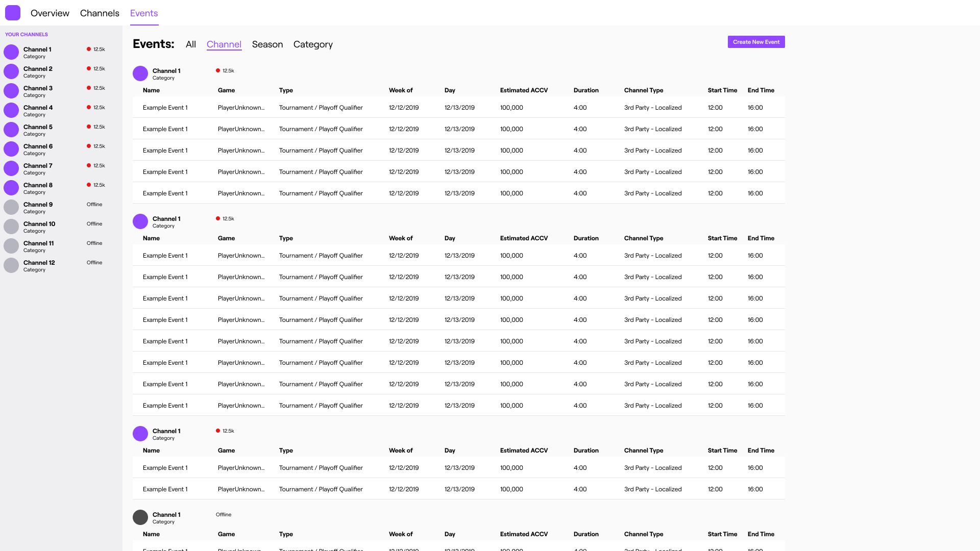Click the gray offline avatar for Channel 9

tap(11, 207)
